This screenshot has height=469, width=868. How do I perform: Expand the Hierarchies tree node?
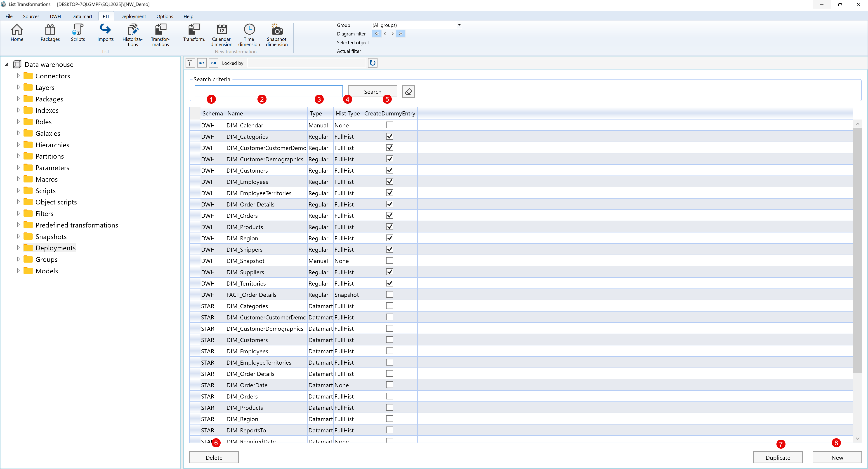pos(18,145)
